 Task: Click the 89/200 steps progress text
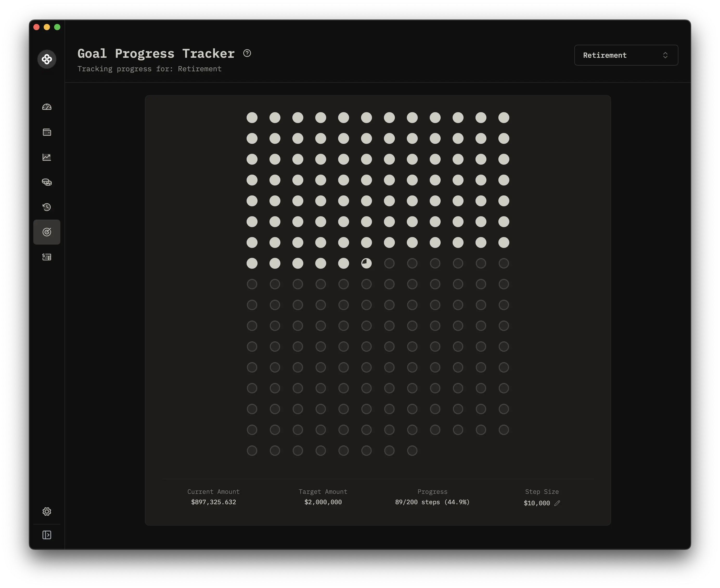[x=432, y=502]
